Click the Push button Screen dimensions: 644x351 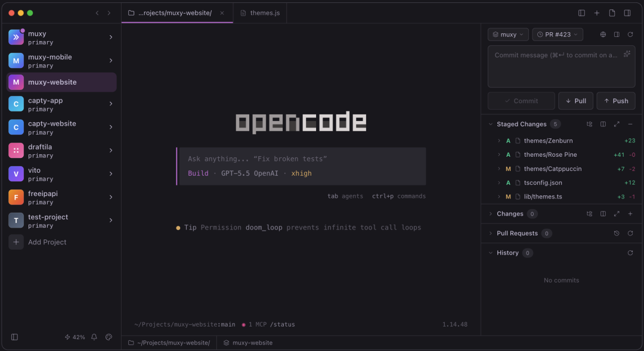(615, 101)
